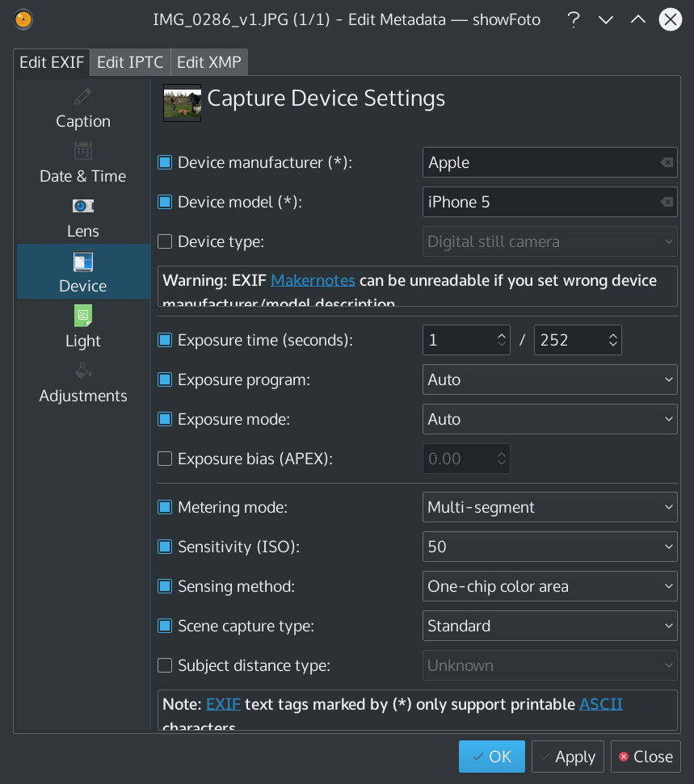
Task: Increment the exposure time numerator
Action: [501, 333]
